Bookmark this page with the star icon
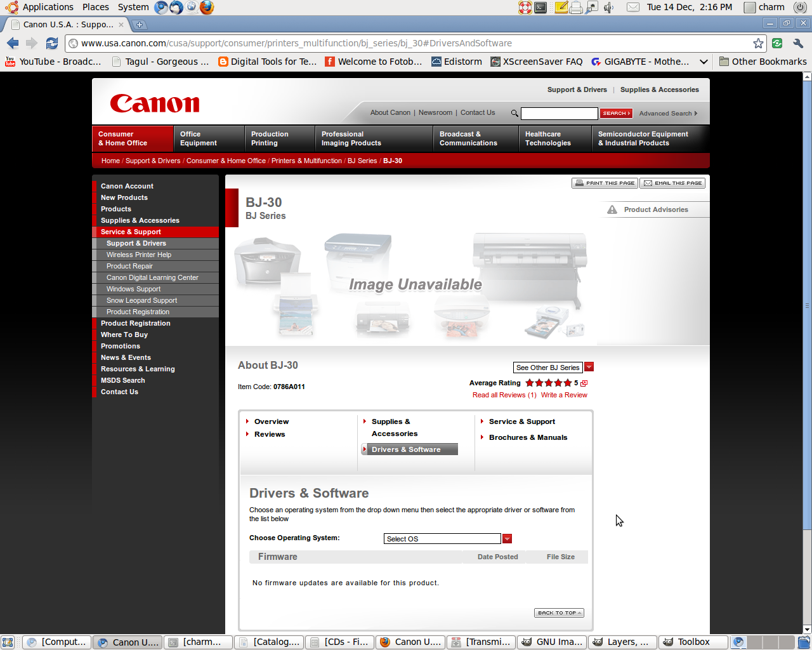The width and height of the screenshot is (812, 650). click(758, 43)
